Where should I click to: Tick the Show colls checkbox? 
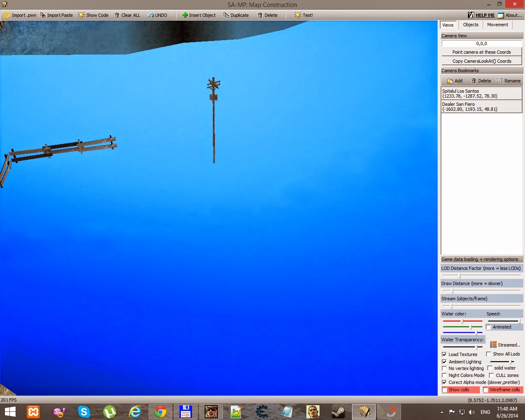(444, 390)
